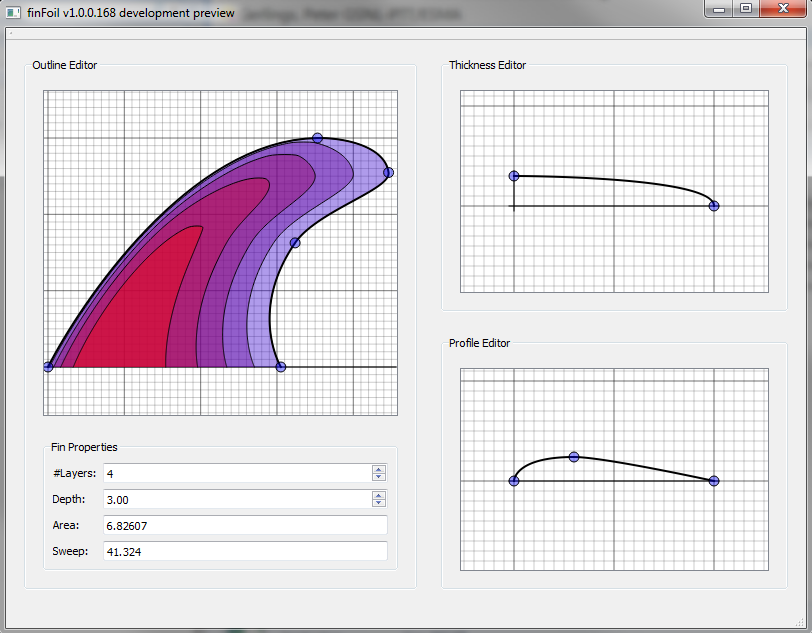The height and width of the screenshot is (633, 812).
Task: Click the Sweep value field
Action: click(x=244, y=551)
